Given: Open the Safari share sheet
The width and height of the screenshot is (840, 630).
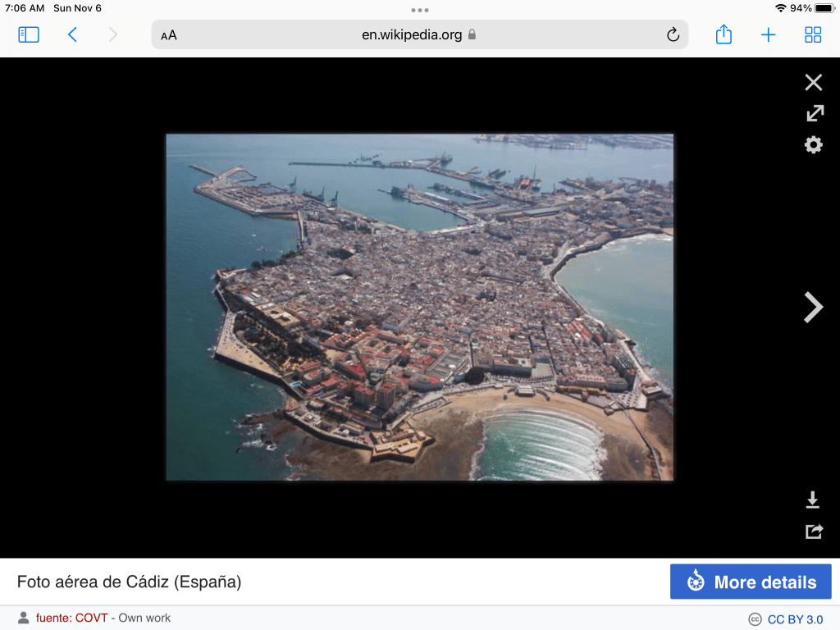Looking at the screenshot, I should pos(724,34).
